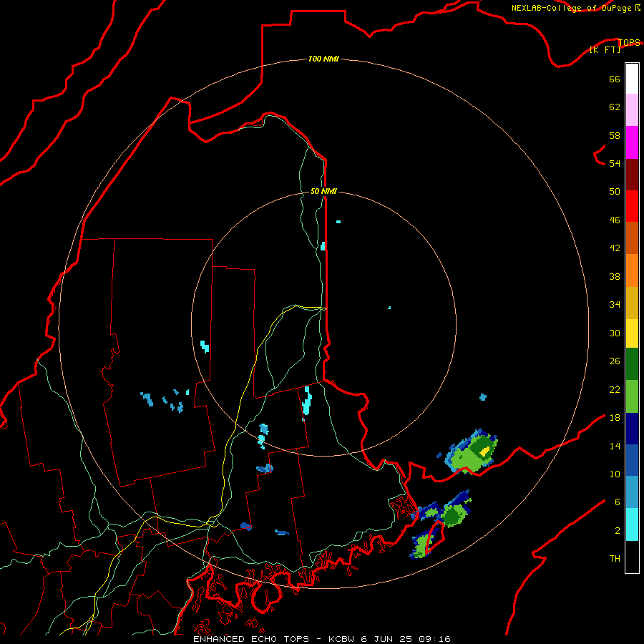Click the light green echo in the southernmost storm cell
The width and height of the screenshot is (644, 644).
(x=422, y=546)
